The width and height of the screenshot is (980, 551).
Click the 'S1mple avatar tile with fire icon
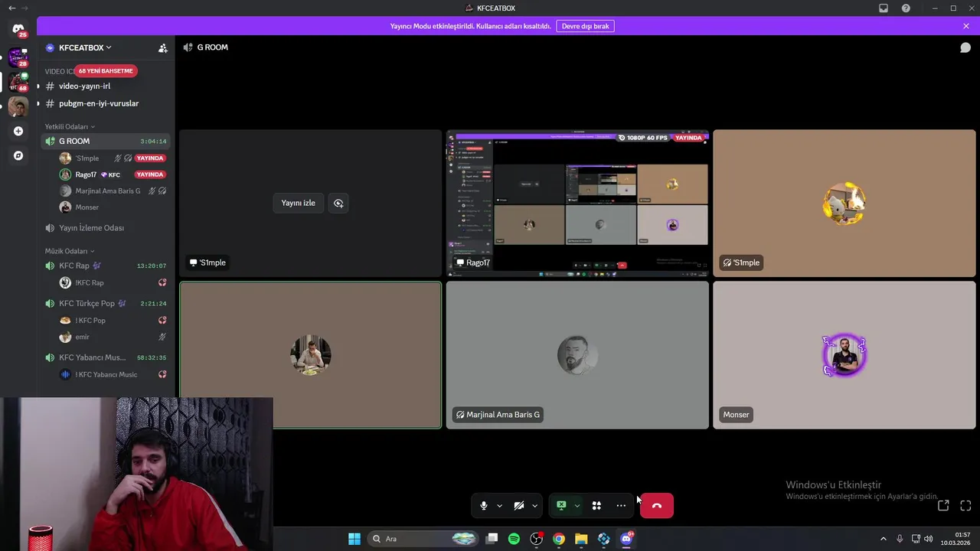[844, 203]
